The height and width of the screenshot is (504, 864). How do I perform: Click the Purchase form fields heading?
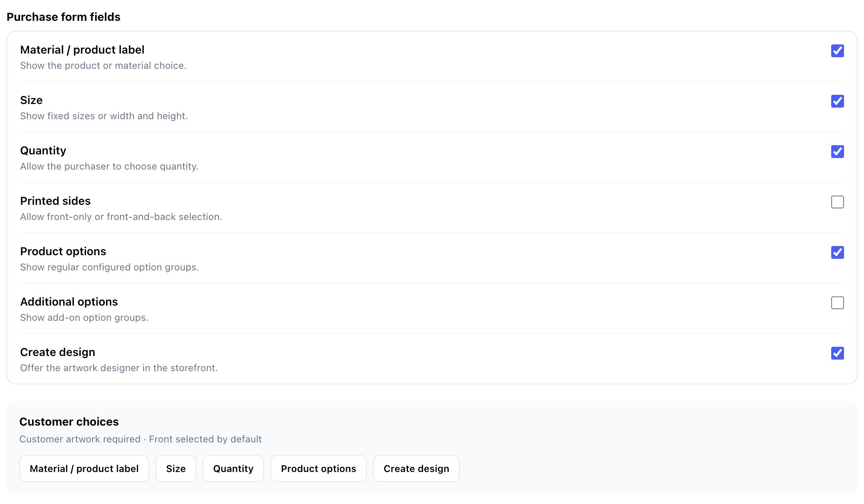pos(64,17)
